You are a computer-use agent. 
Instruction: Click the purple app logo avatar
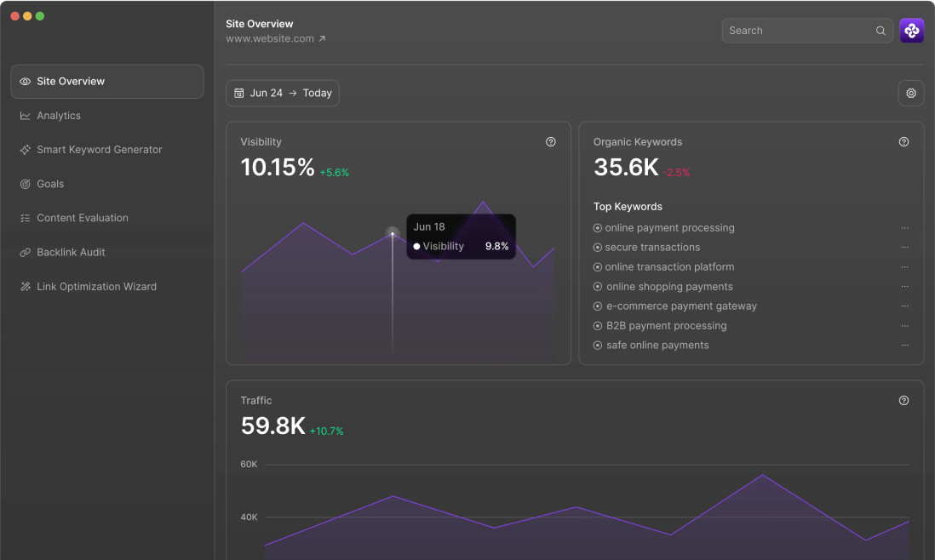(912, 31)
